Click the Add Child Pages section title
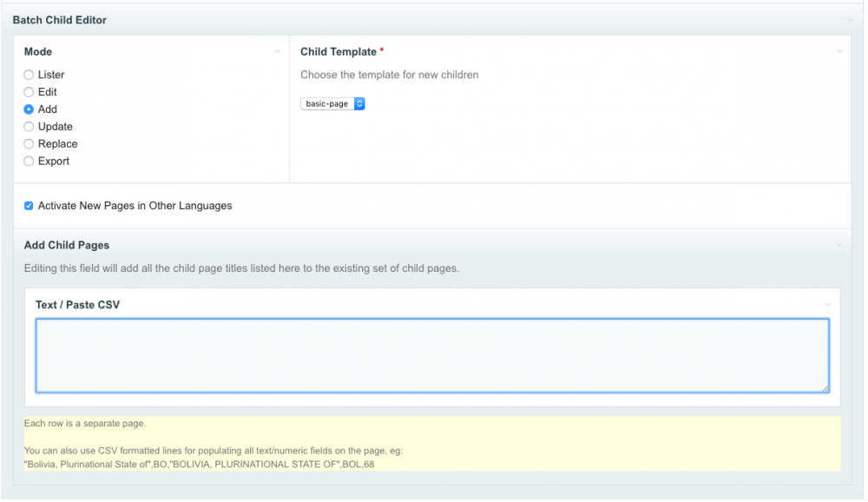This screenshot has height=502, width=868. pos(66,246)
